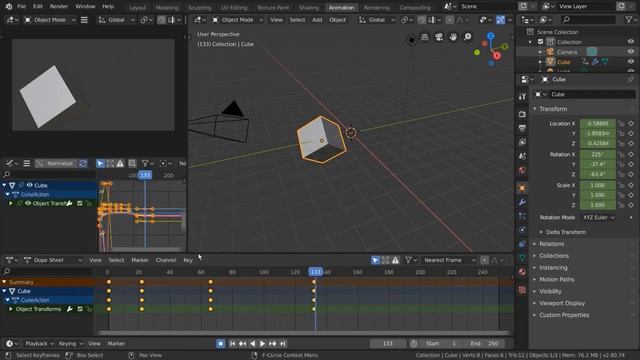The height and width of the screenshot is (360, 640).
Task: Open the Channel menu in dope sheet
Action: [x=165, y=260]
